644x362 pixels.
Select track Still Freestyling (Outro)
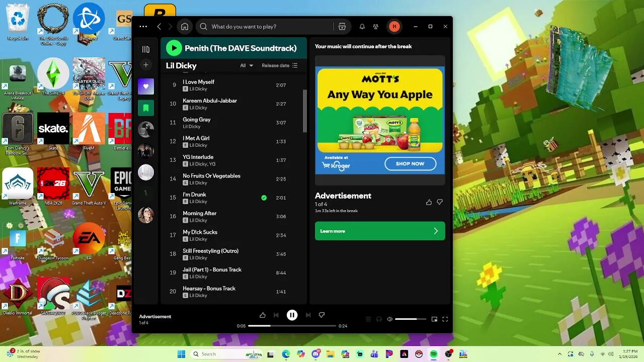[x=210, y=251]
